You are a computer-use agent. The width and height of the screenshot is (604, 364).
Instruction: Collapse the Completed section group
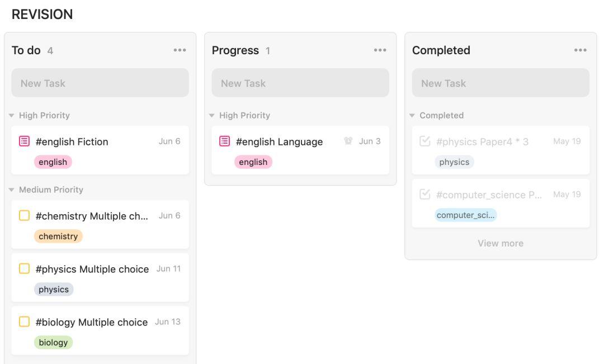tap(412, 116)
